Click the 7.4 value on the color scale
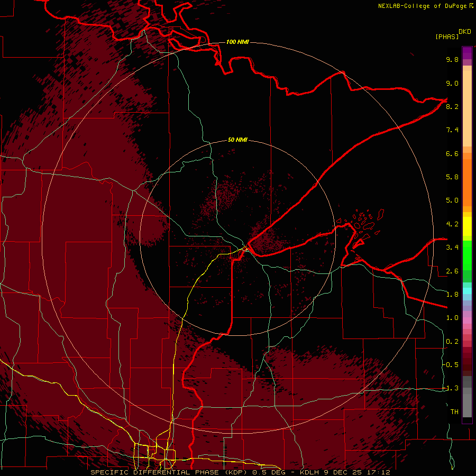 (452, 130)
